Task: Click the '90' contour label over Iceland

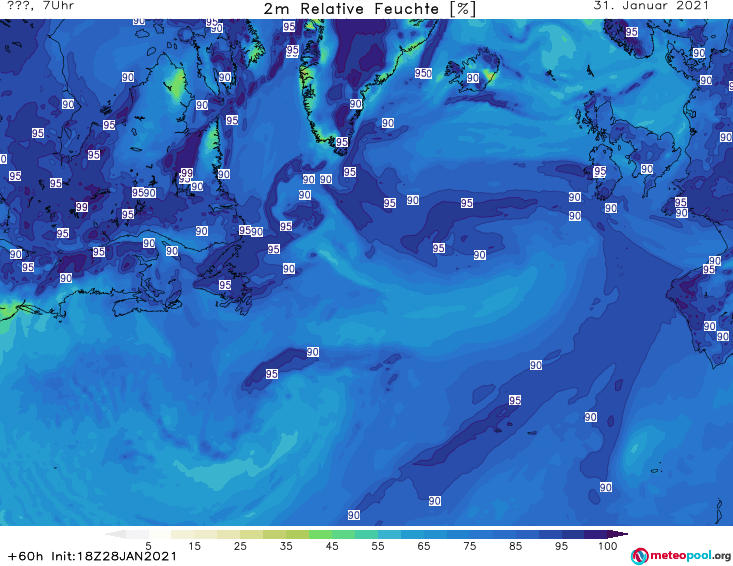Action: pos(473,78)
